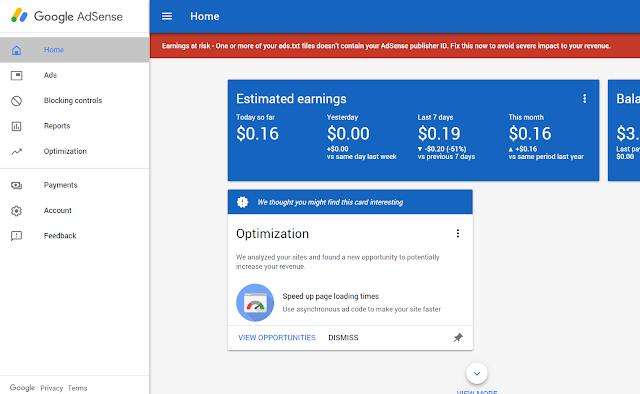This screenshot has width=640, height=394.
Task: Click Yesterday $0.00 earnings value
Action: pos(348,134)
